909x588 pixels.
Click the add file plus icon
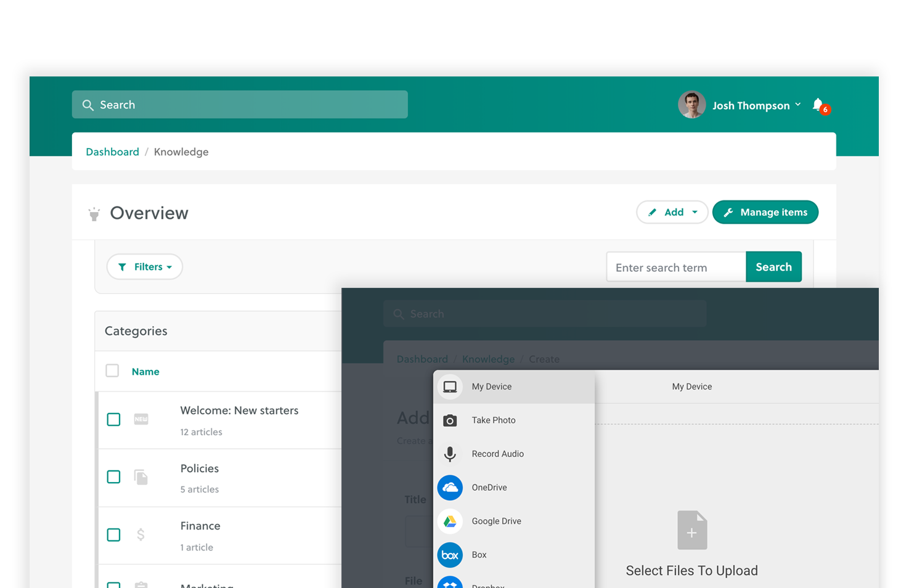pos(691,530)
